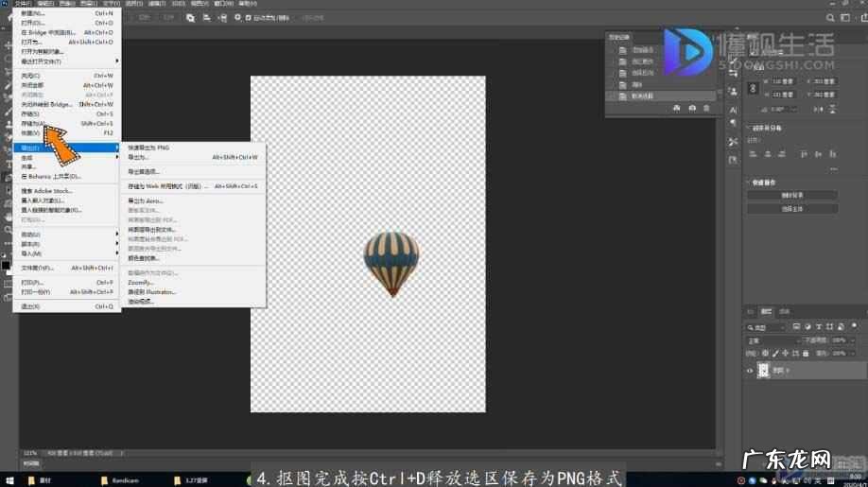Viewport: 868px width, 487px height.
Task: Click the create new document from state icon
Action: [676, 109]
